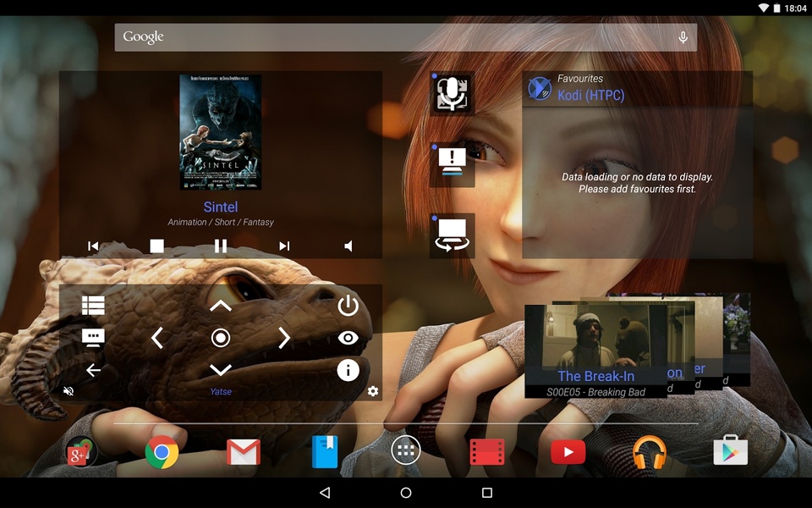This screenshot has height=508, width=812.
Task: Tap the power button on Yatse remote
Action: [348, 306]
